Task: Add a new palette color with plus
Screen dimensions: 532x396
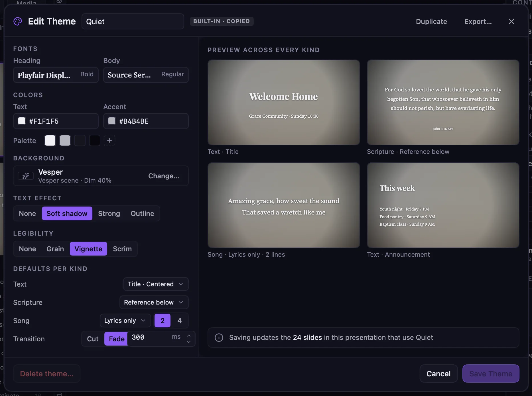Action: click(x=109, y=140)
